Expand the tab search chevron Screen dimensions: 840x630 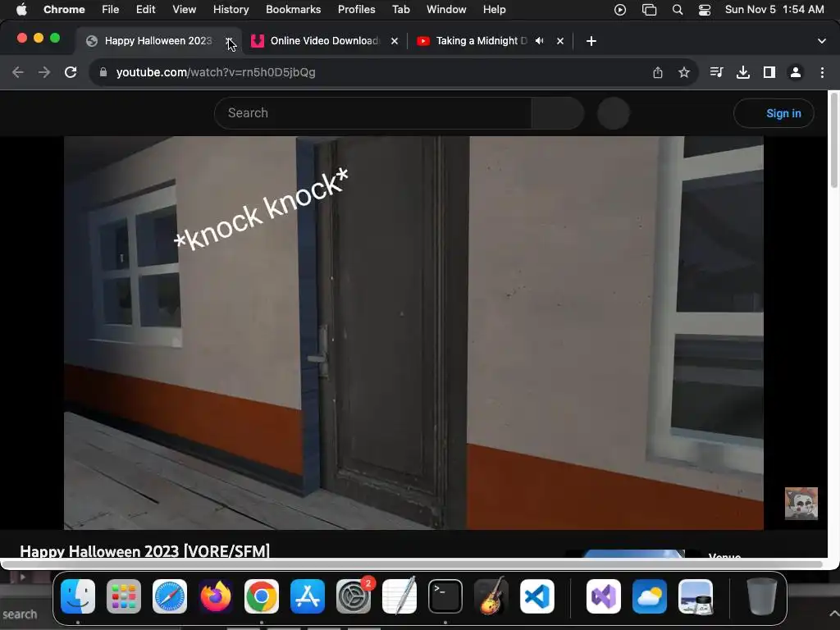[x=822, y=41]
